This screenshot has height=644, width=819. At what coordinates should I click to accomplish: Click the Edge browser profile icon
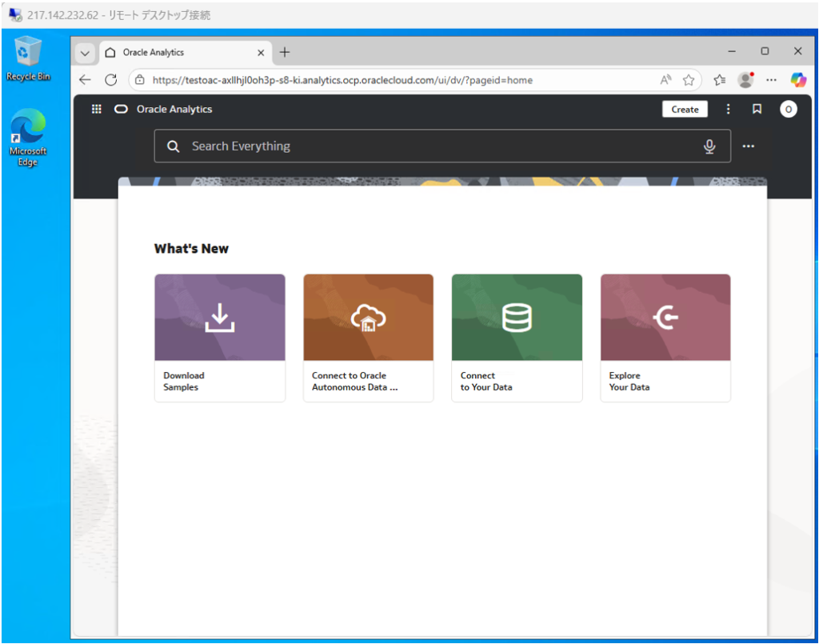[745, 80]
